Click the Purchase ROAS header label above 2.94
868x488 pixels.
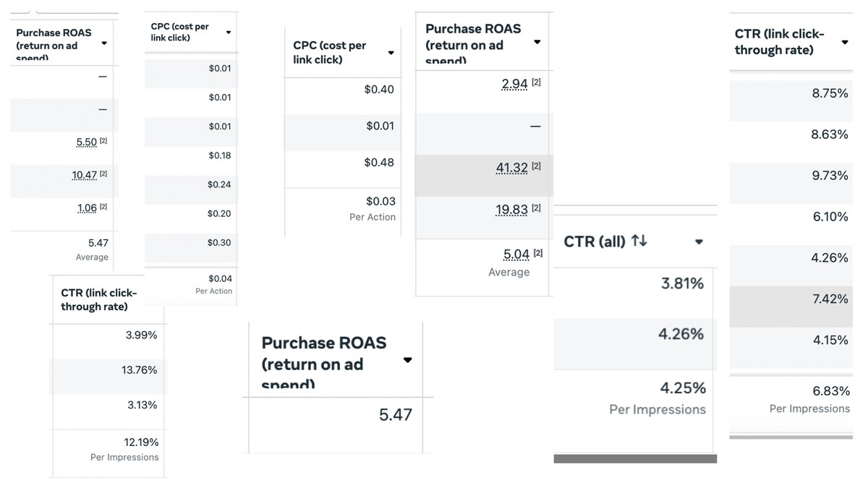click(x=473, y=45)
